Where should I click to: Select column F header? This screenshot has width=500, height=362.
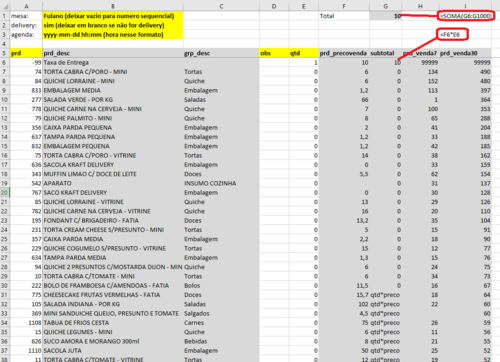click(x=344, y=6)
